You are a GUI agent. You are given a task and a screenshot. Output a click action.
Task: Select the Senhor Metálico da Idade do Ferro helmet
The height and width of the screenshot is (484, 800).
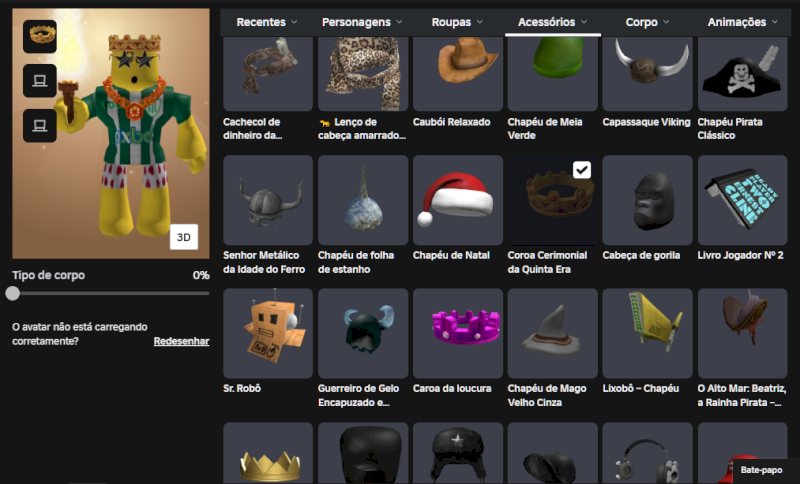[x=268, y=200]
